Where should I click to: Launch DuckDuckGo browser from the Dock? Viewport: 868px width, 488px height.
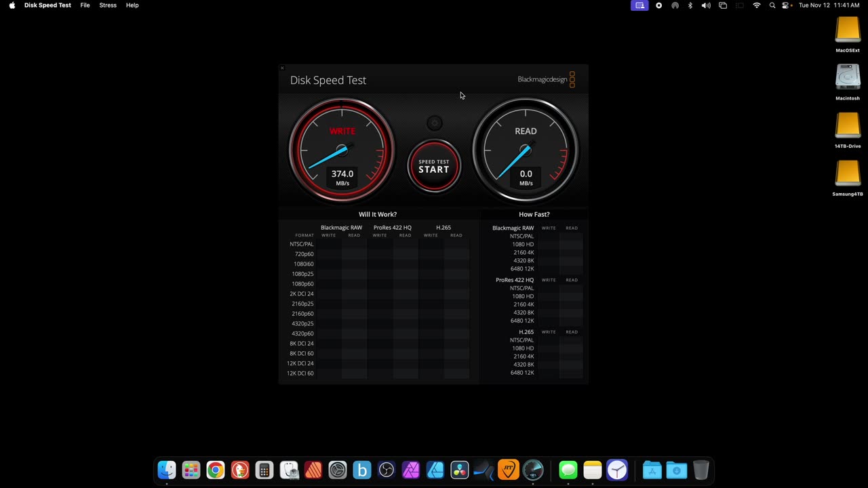coord(240,470)
